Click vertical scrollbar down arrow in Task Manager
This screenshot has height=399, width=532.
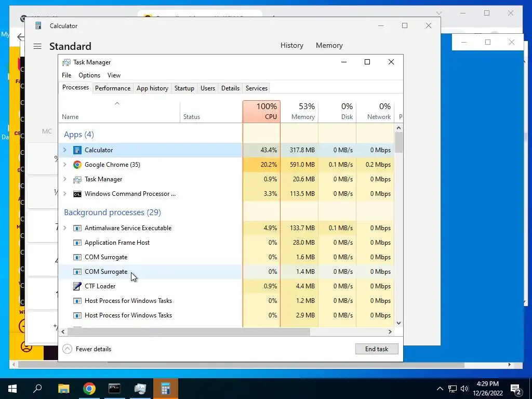[398, 323]
